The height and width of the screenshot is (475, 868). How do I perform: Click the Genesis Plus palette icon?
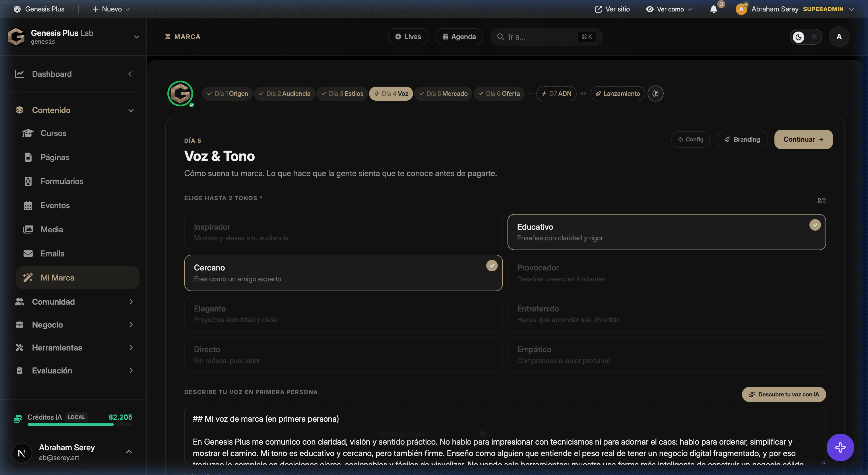point(17,9)
